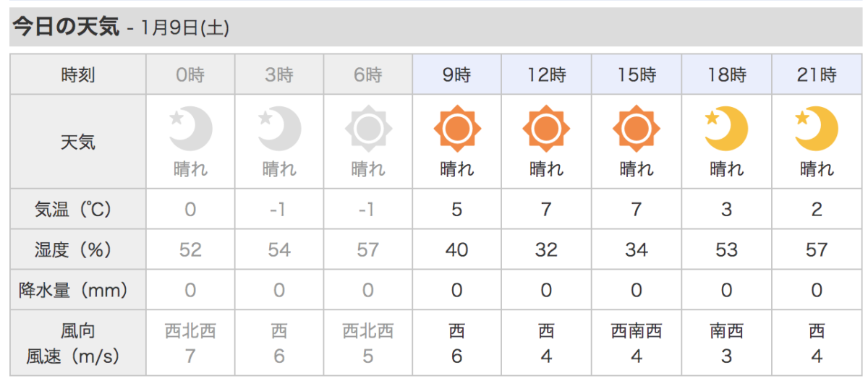This screenshot has height=381, width=868.
Task: Click the yellow moon icon under 21時
Action: coord(816,129)
